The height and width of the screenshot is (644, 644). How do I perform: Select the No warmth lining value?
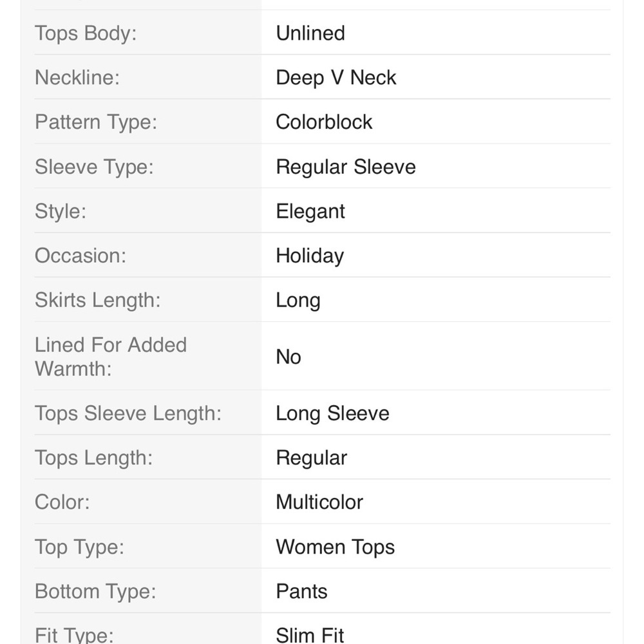[289, 357]
